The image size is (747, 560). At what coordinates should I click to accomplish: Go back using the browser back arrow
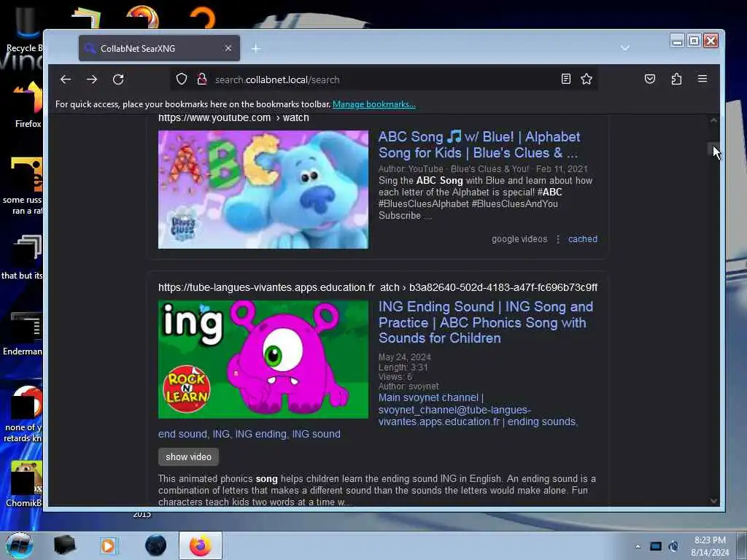click(x=66, y=79)
